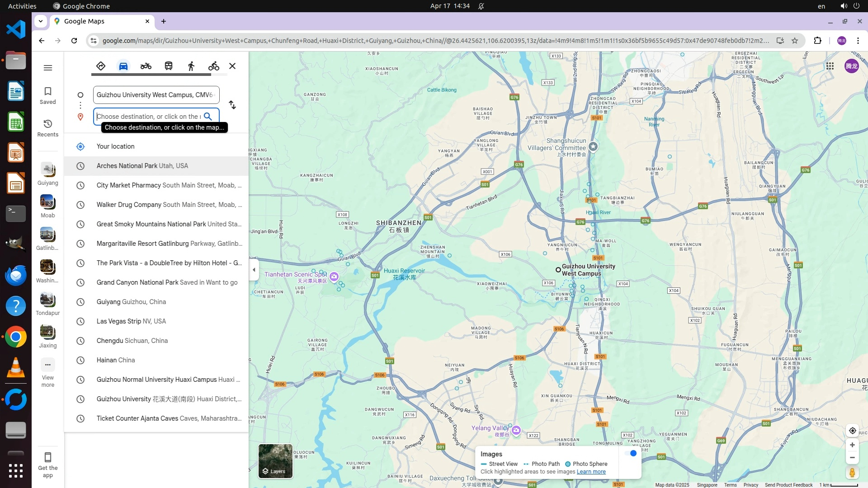Follow the Learn more link
Screen dimensions: 868x488
pos(591,472)
